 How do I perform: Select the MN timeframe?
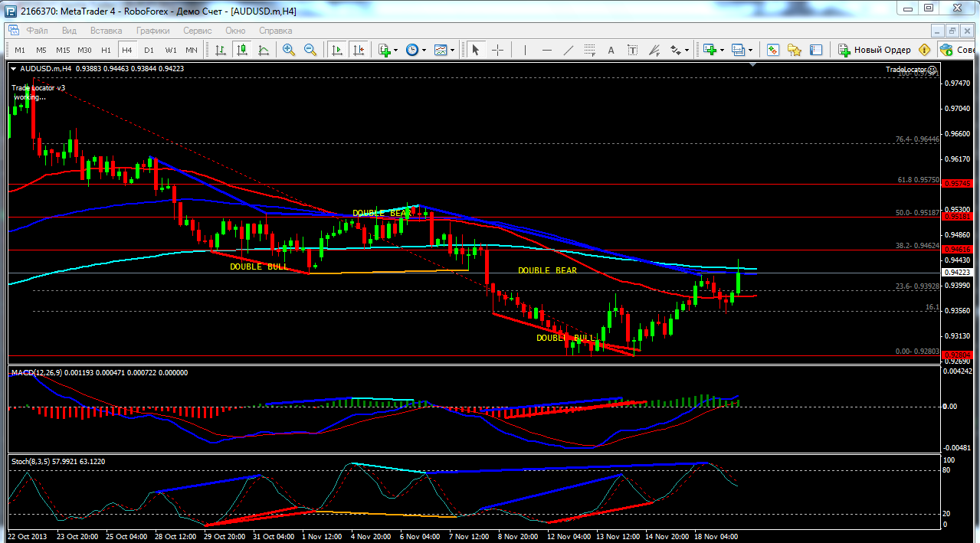click(x=192, y=50)
